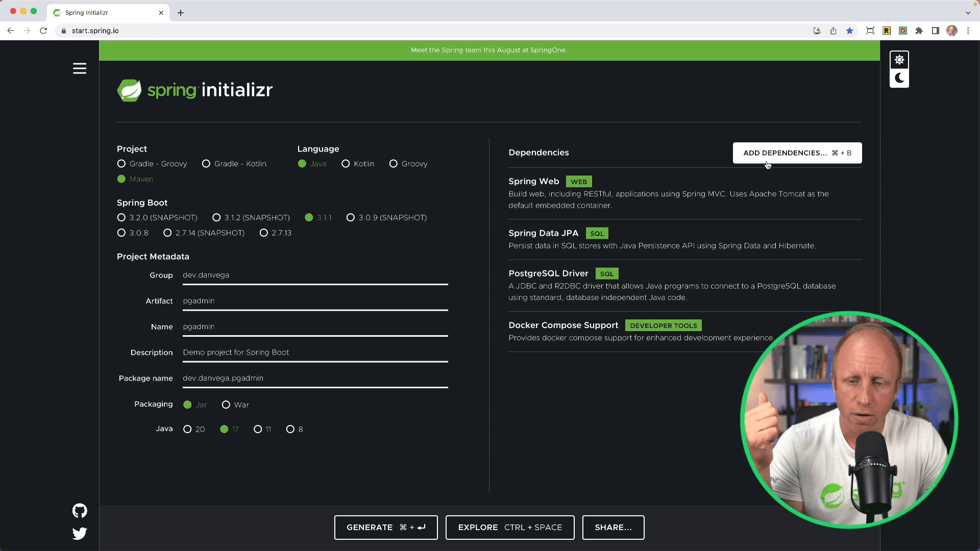Viewport: 980px width, 551px height.
Task: Open the browser three-dot menu
Action: click(x=968, y=31)
